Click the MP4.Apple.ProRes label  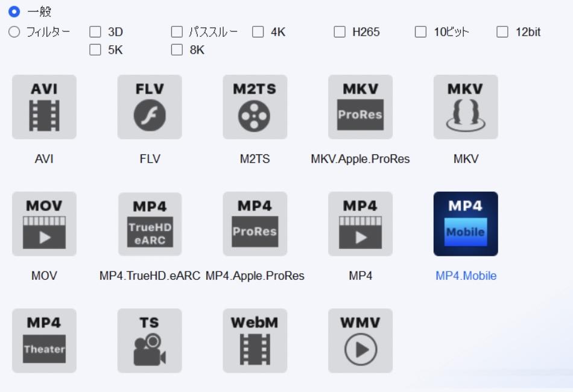click(255, 276)
